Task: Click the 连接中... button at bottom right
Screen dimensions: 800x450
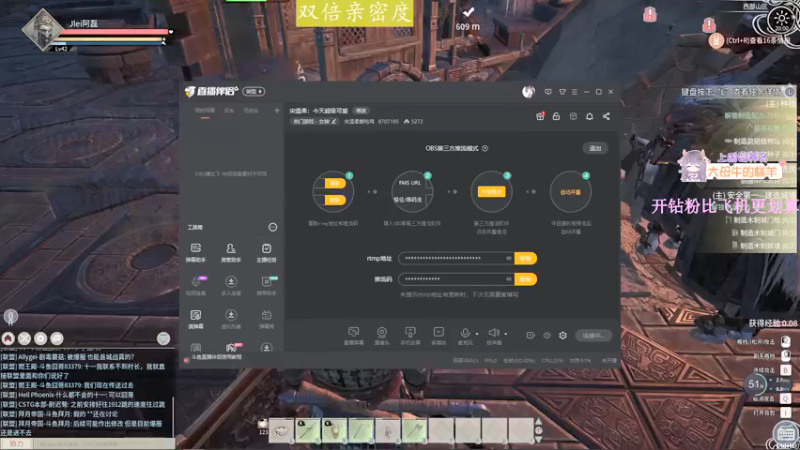Action: click(x=593, y=335)
